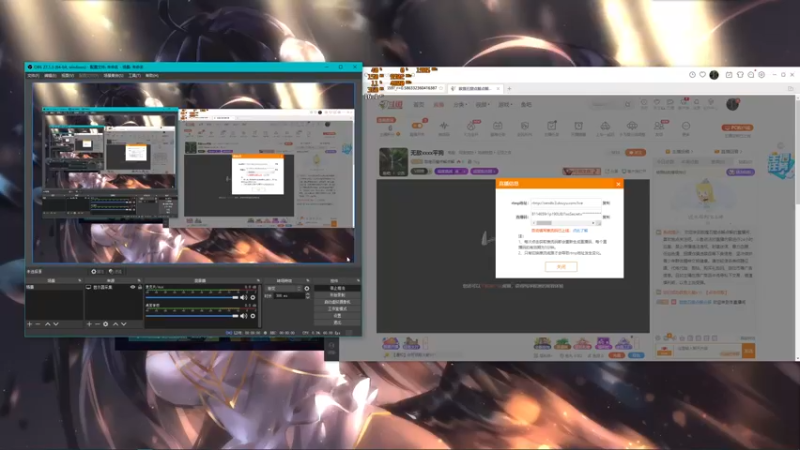Click 停止推流 button in OBS controls
800x450 pixels.
coord(337,288)
